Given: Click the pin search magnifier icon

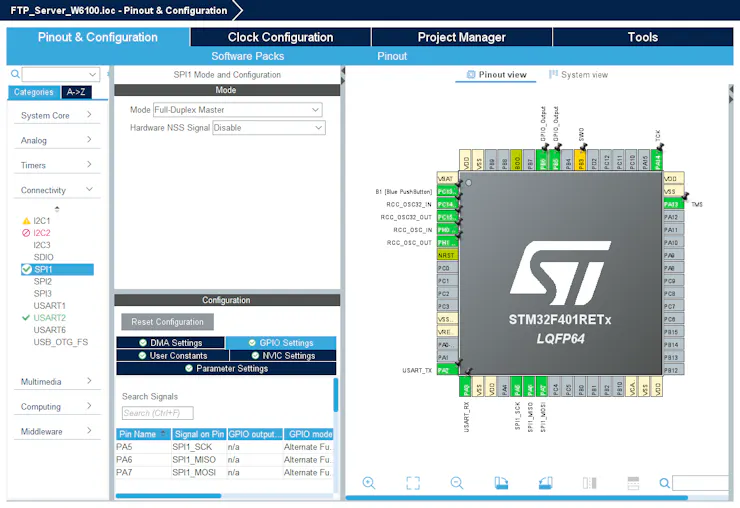Looking at the screenshot, I should point(664,483).
